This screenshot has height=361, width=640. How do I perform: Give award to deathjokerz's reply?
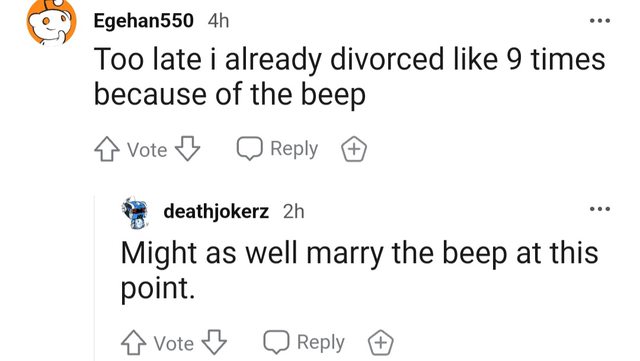click(381, 343)
